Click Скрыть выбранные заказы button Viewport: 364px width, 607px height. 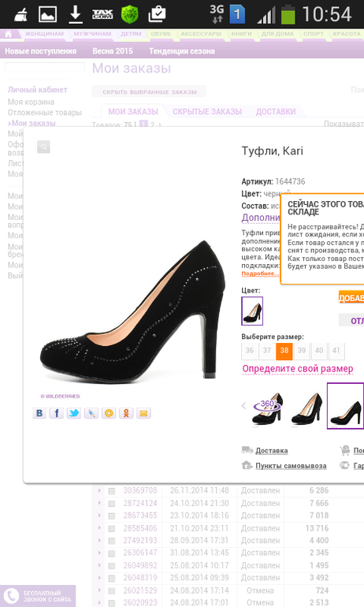[150, 91]
